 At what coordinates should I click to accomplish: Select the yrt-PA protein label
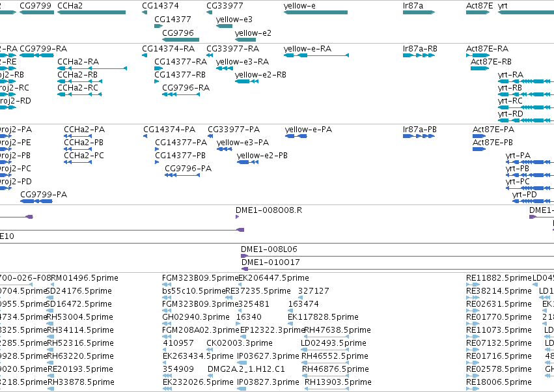[518, 156]
